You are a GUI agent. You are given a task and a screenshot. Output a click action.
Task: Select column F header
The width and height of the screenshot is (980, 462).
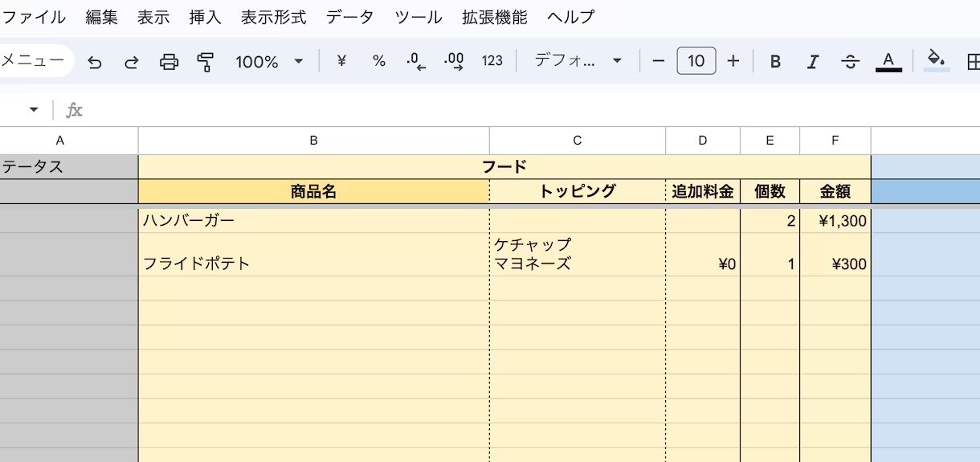point(835,141)
